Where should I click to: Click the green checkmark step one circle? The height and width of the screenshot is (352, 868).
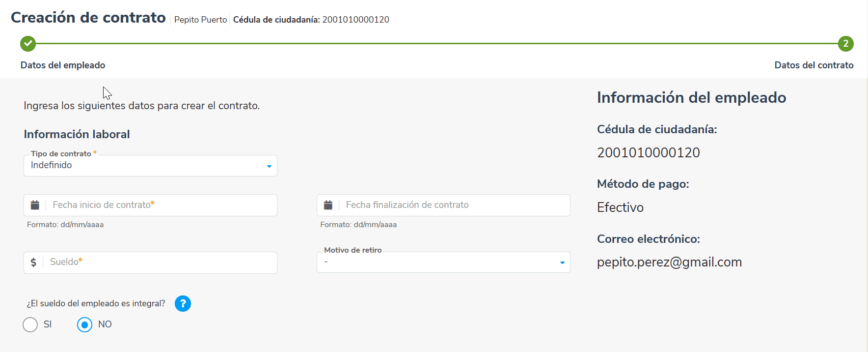pyautogui.click(x=28, y=44)
